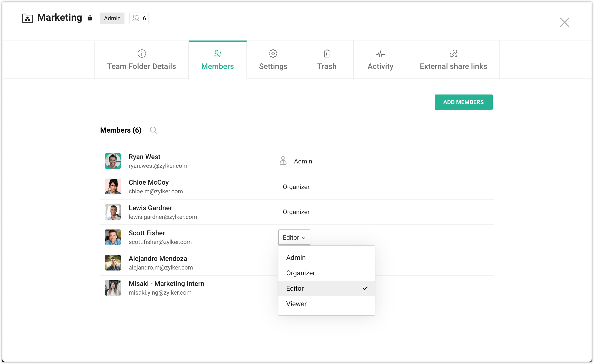The width and height of the screenshot is (594, 364).
Task: Collapse Scott Fisher's Editor role dropdown
Action: (x=294, y=237)
